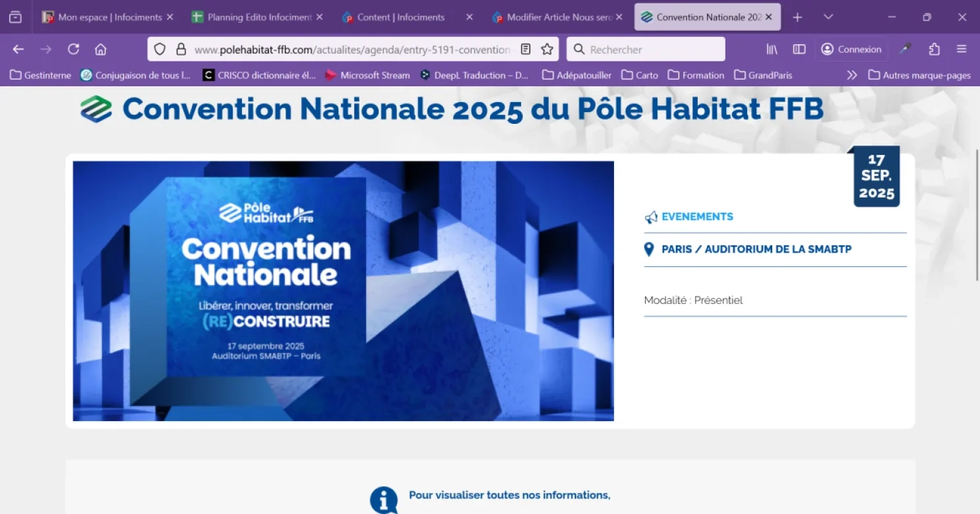The width and height of the screenshot is (980, 514).
Task: Click Pour visualiser toutes nos informations text
Action: [509, 495]
